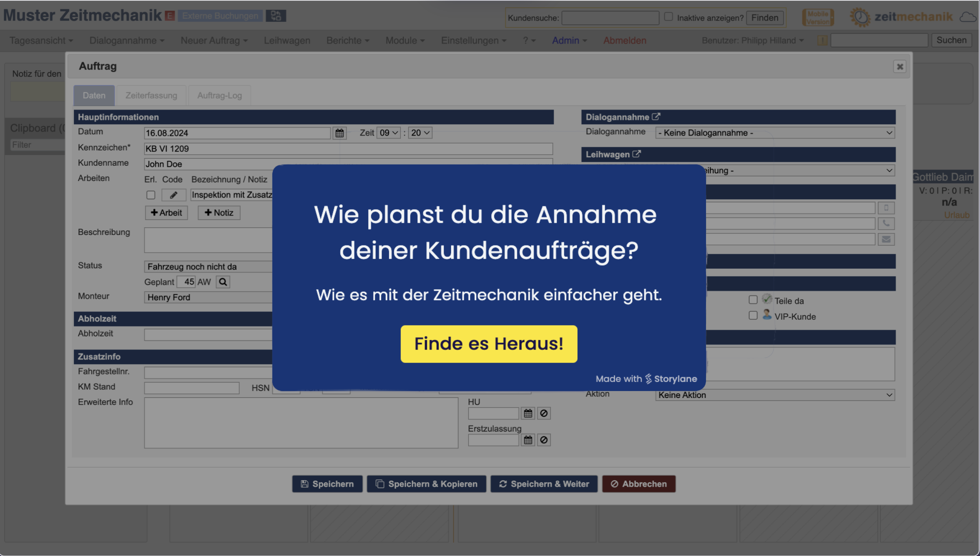This screenshot has height=556, width=980.
Task: Open the question mark help menu
Action: click(x=529, y=40)
